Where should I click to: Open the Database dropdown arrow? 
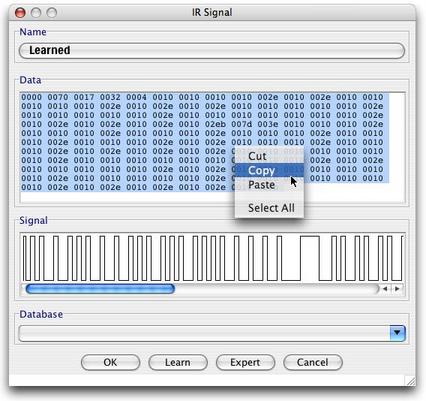click(397, 333)
